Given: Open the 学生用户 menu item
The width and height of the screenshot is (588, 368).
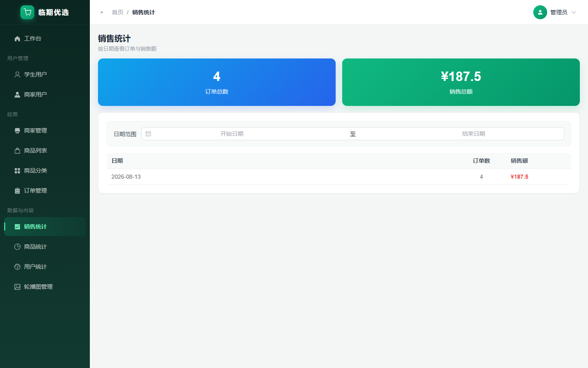Looking at the screenshot, I should click(45, 74).
